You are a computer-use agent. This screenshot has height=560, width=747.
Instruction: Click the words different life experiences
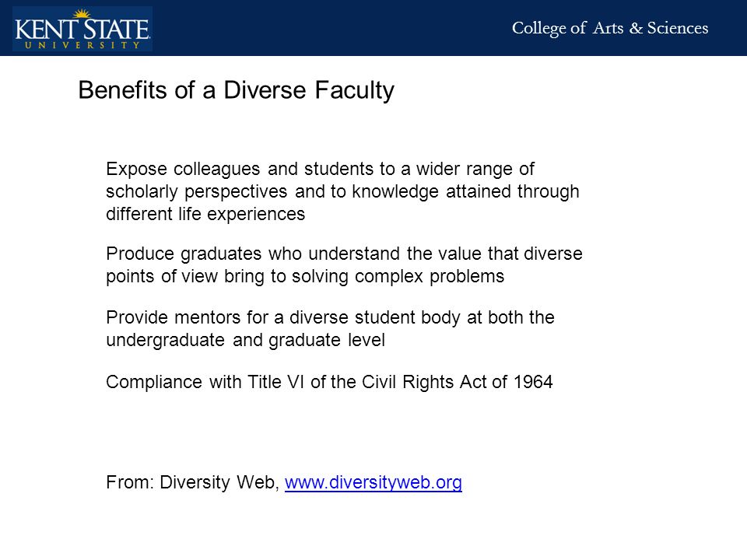pyautogui.click(x=205, y=215)
